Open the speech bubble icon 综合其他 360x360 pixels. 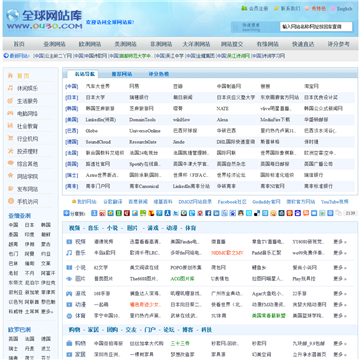click(10, 163)
